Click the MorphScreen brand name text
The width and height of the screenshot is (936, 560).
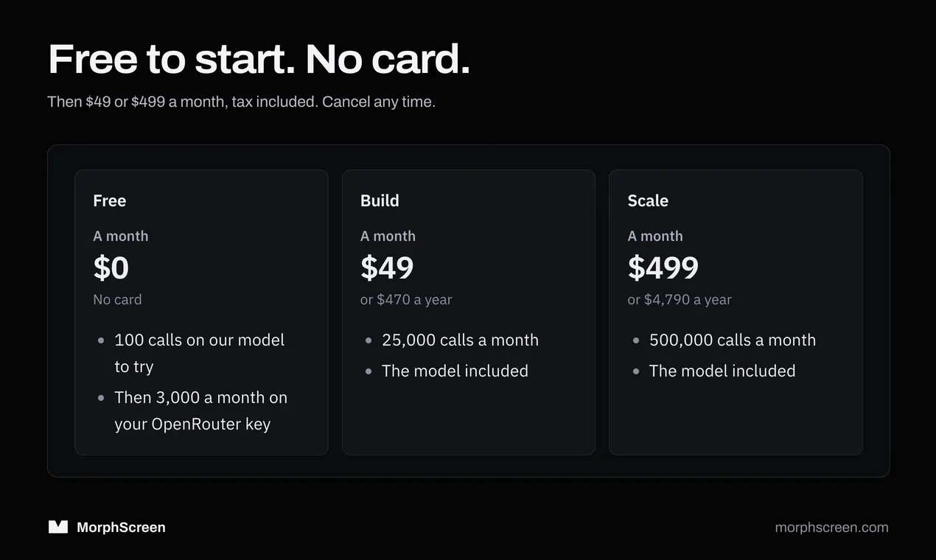point(121,528)
